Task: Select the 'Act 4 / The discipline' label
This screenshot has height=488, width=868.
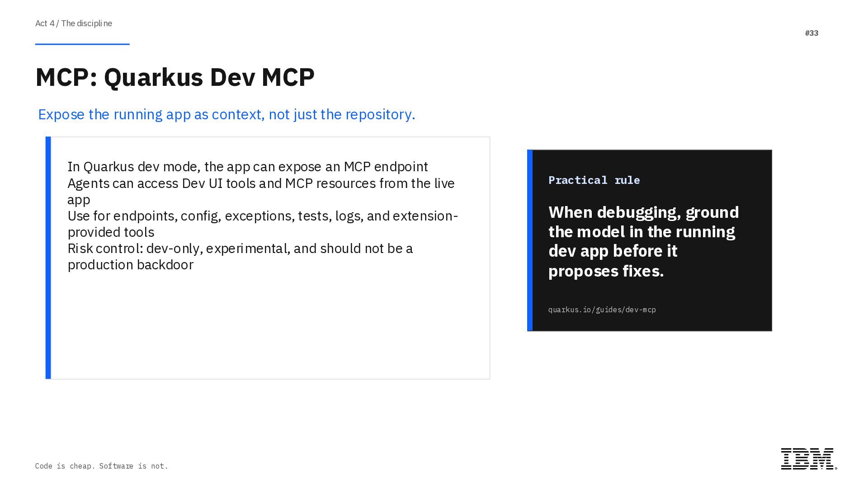Action: (x=74, y=23)
